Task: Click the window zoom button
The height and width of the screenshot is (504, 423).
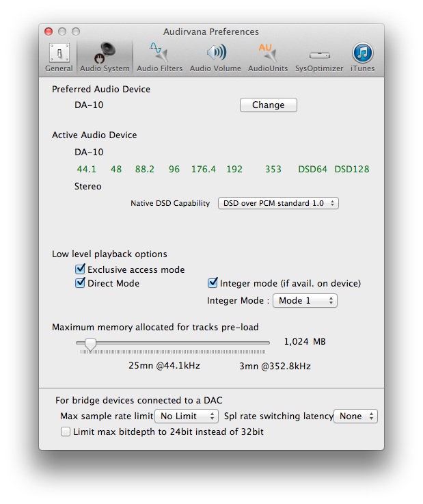Action: [x=76, y=31]
